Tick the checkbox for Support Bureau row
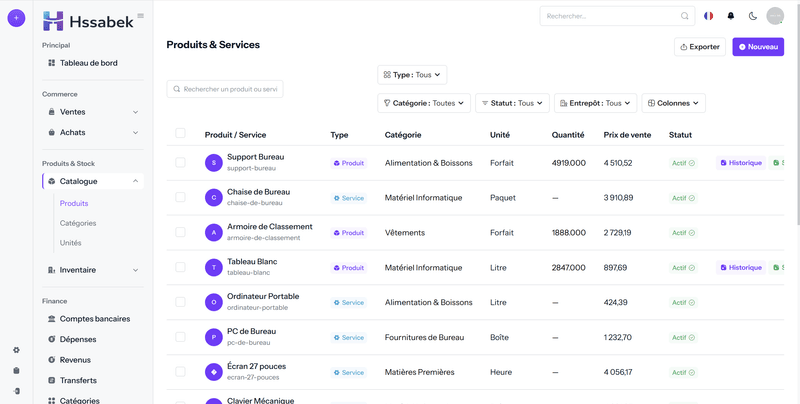Viewport: 800px width, 404px height. point(180,162)
